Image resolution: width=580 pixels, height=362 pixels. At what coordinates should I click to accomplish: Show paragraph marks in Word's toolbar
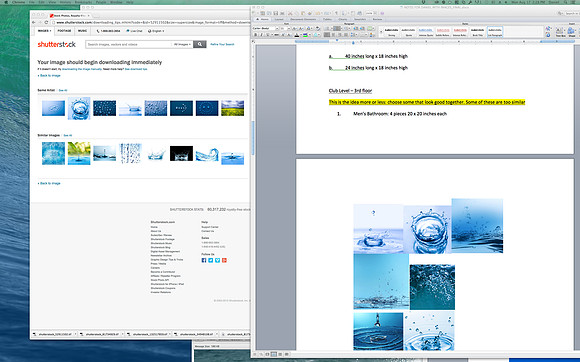coord(336,13)
